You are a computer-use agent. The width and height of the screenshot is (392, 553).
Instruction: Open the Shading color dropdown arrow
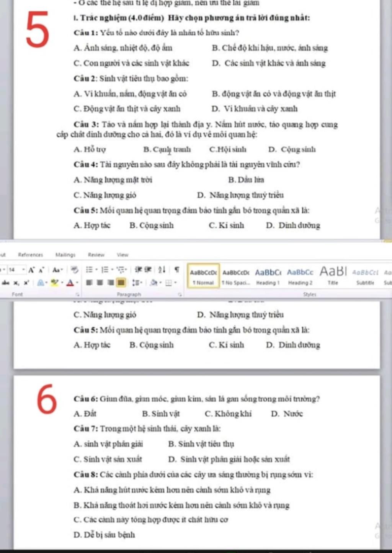pyautogui.click(x=160, y=283)
